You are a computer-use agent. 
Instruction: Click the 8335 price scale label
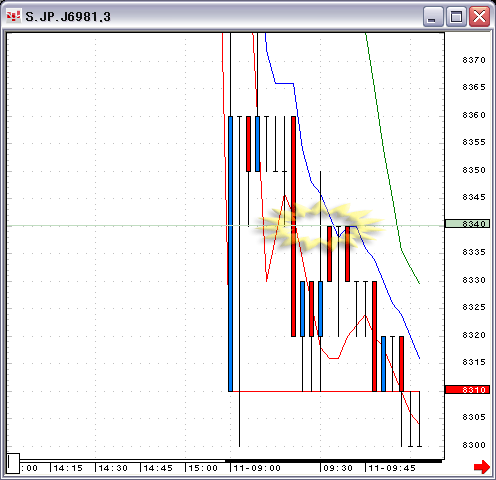(x=474, y=252)
